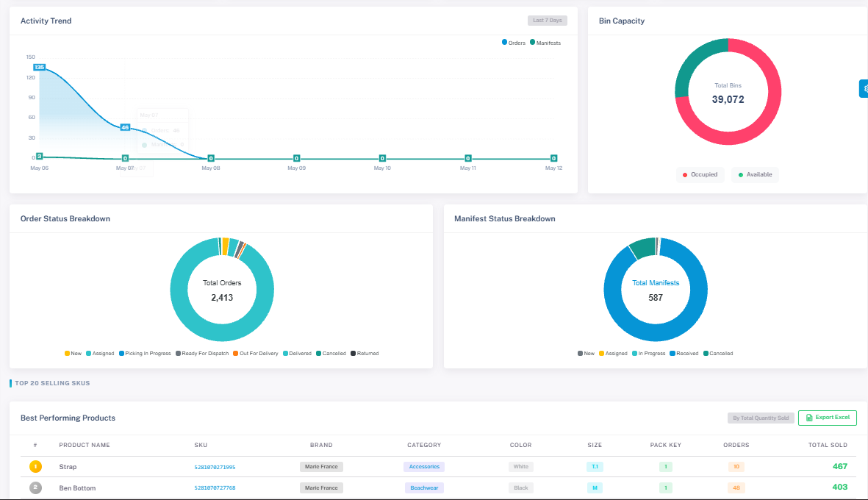Click the White color tag

(x=521, y=467)
